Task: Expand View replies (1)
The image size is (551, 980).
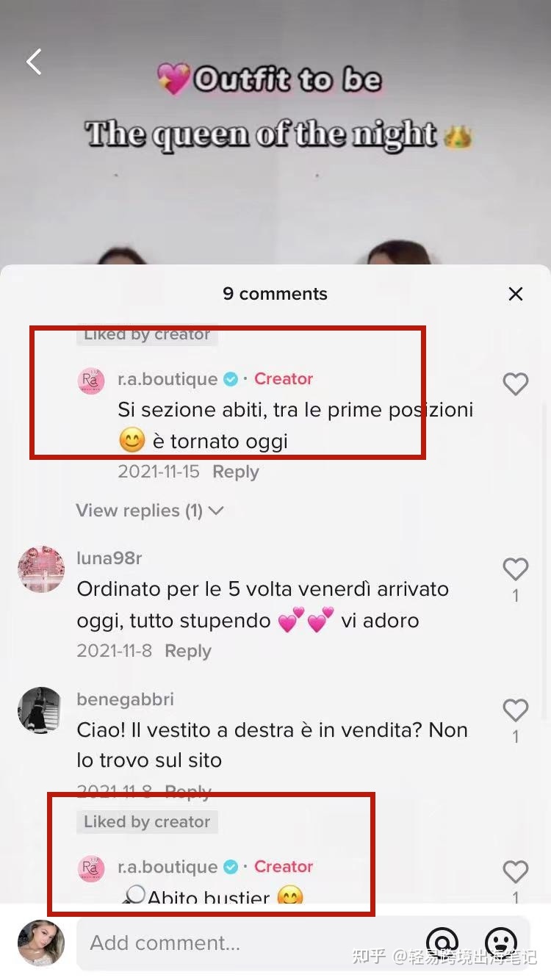Action: pyautogui.click(x=140, y=511)
